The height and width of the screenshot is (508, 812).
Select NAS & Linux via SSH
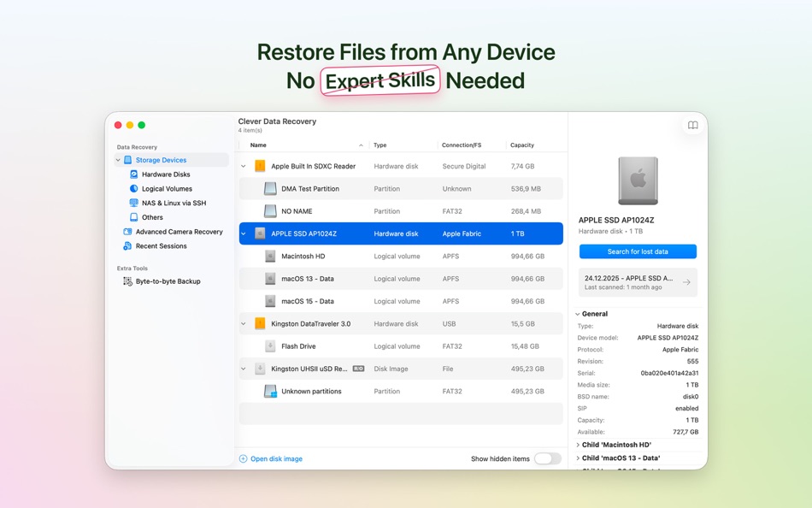[x=174, y=203]
